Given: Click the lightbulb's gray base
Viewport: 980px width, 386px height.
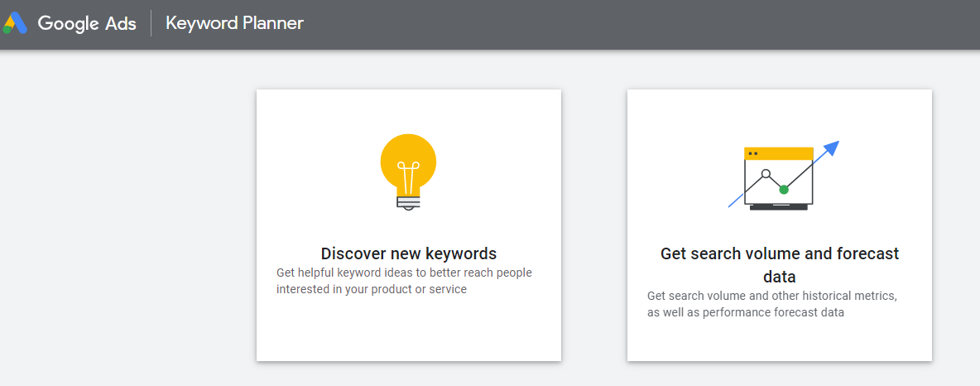Looking at the screenshot, I should pyautogui.click(x=408, y=200).
